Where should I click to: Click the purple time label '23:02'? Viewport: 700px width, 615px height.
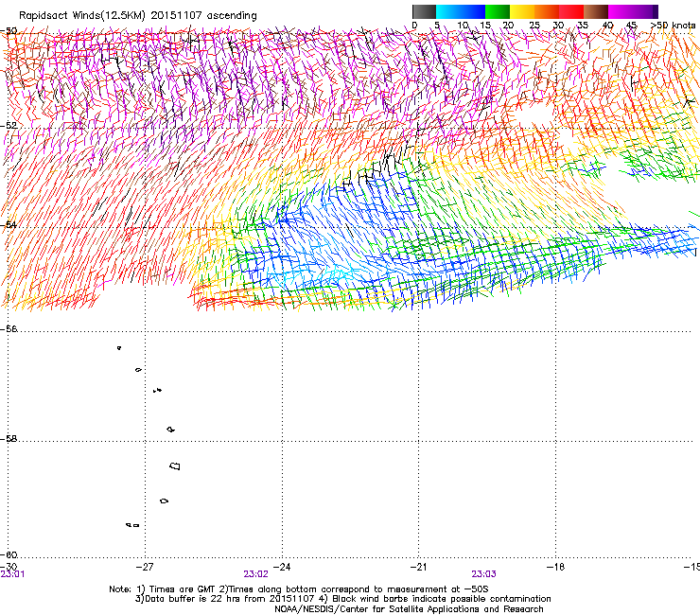(x=255, y=574)
